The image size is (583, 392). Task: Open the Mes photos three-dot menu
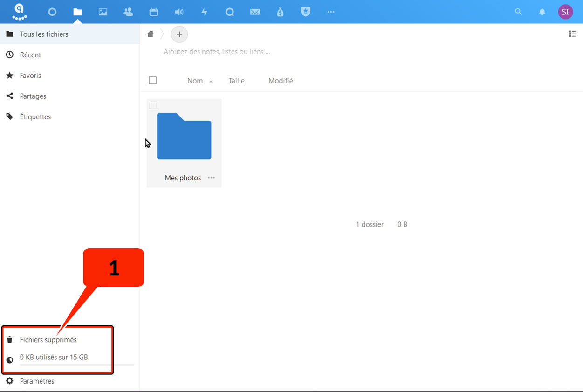[x=212, y=178]
